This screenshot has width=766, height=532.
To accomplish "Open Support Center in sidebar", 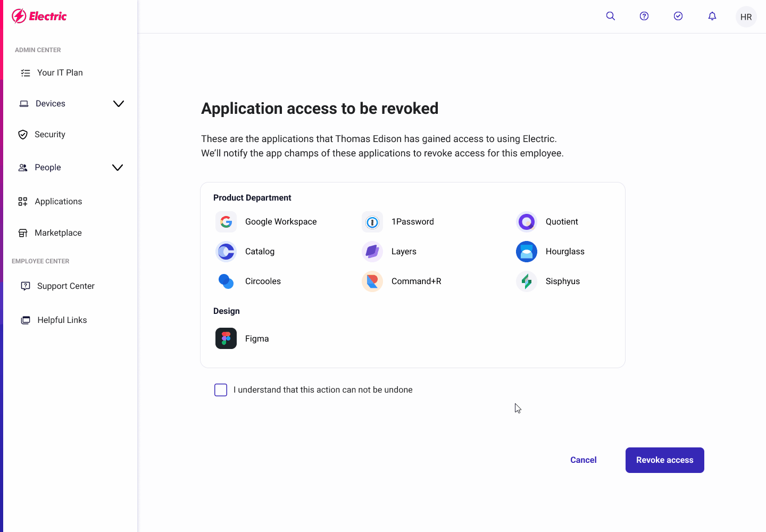I will 66,286.
